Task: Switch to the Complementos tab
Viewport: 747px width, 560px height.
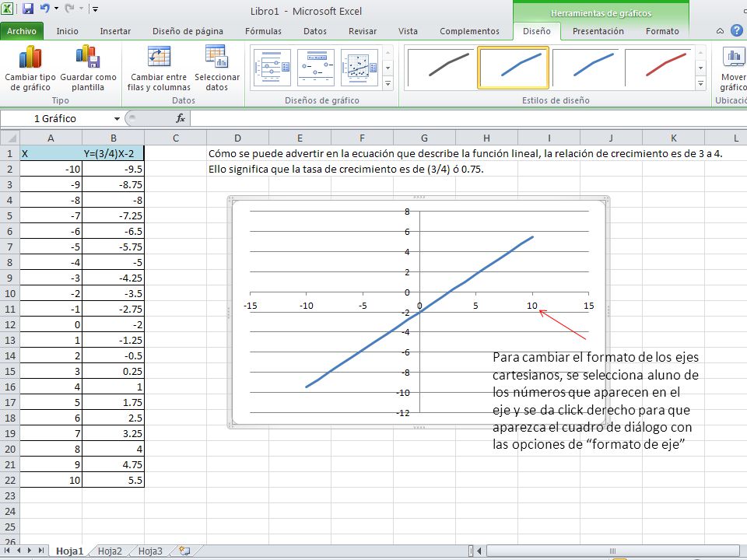Action: 469,31
